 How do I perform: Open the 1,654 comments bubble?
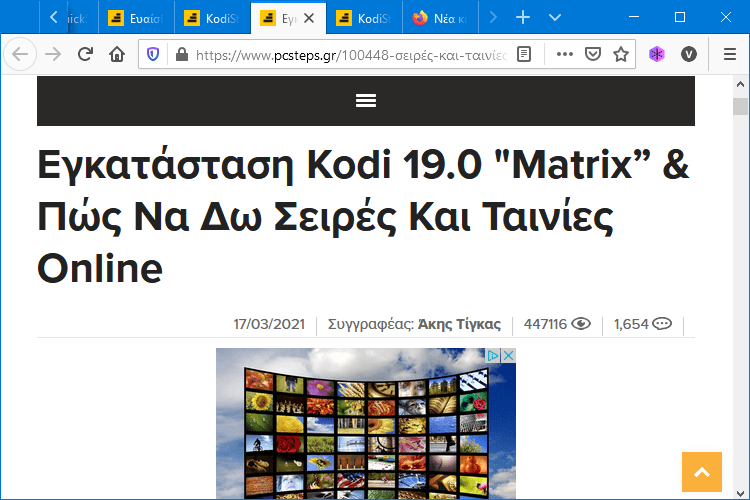[x=662, y=324]
